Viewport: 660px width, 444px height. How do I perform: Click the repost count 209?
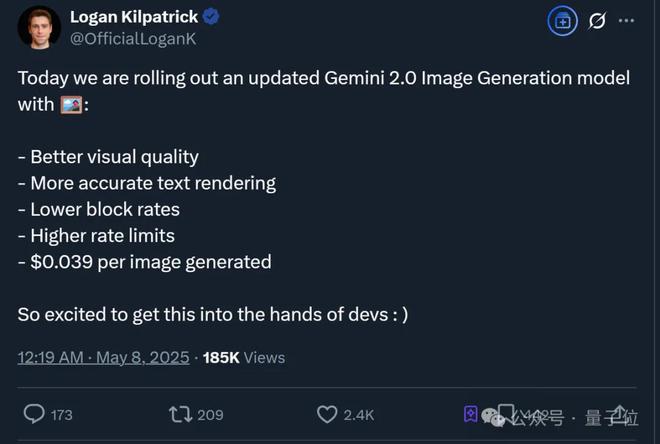click(210, 414)
